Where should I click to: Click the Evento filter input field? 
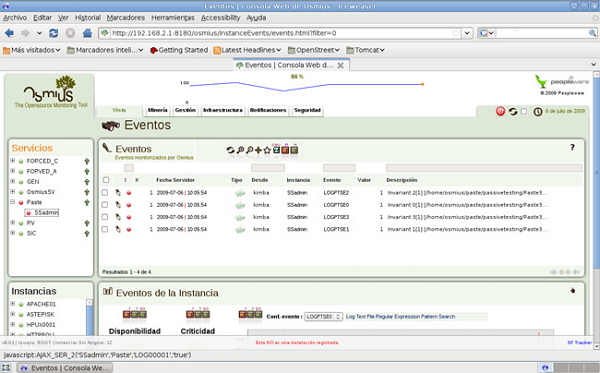coord(339,168)
